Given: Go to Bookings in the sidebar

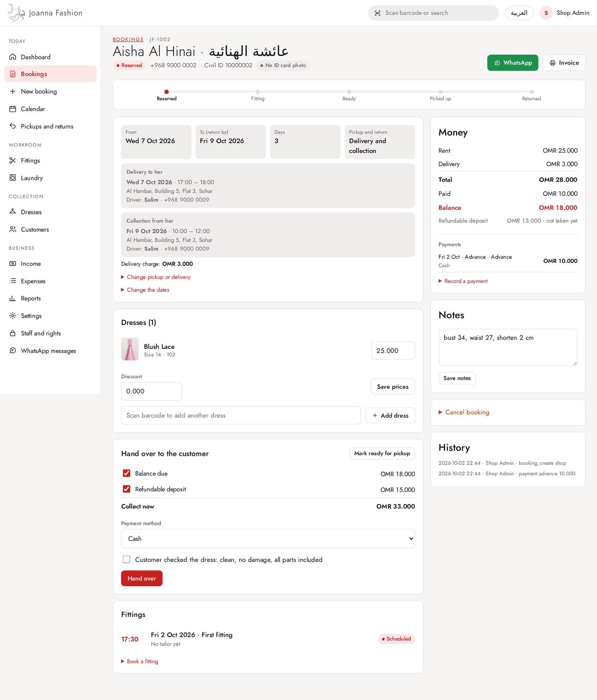Looking at the screenshot, I should [50, 74].
